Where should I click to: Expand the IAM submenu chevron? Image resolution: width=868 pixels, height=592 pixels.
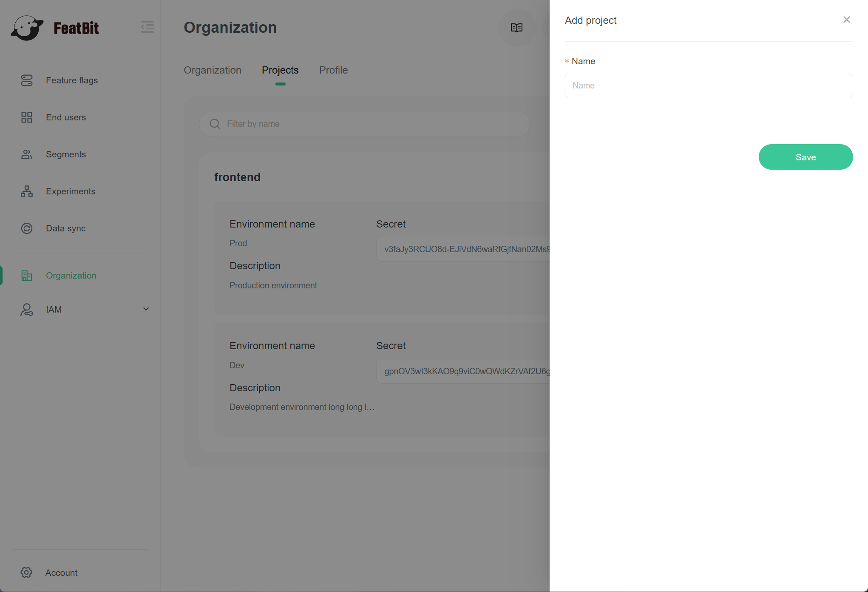pyautogui.click(x=146, y=309)
